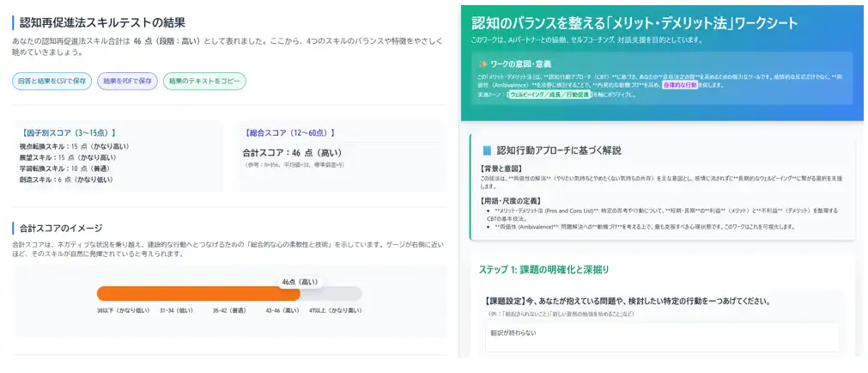Click the 認知再促進法スキルテストの結果 title

point(102,22)
